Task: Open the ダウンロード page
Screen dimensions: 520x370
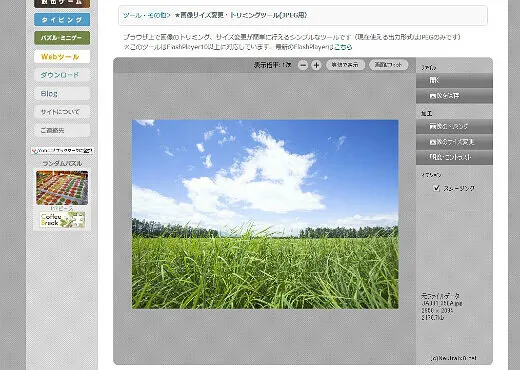Action: 62,75
